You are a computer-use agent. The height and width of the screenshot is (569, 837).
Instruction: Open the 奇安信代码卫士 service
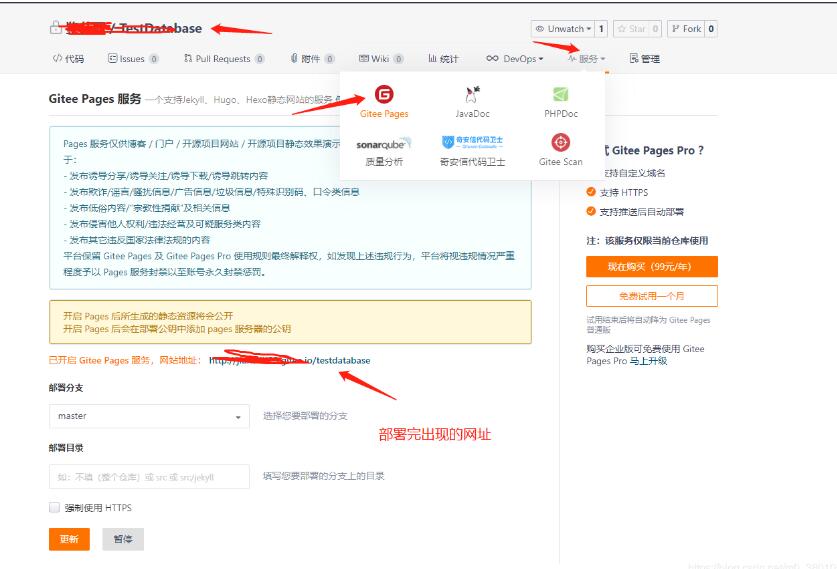pyautogui.click(x=472, y=151)
